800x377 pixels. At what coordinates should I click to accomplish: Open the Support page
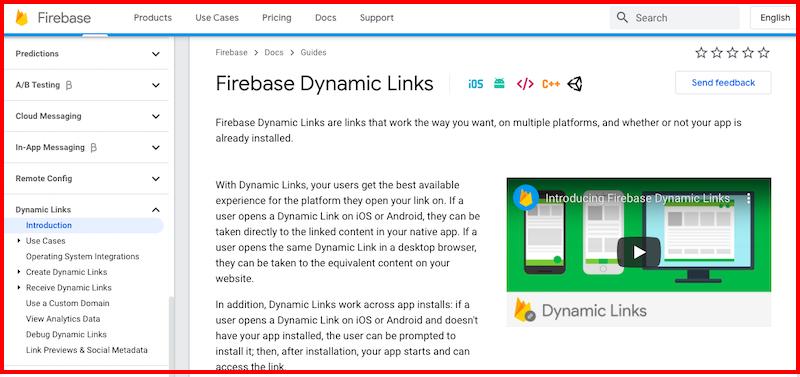tap(377, 17)
